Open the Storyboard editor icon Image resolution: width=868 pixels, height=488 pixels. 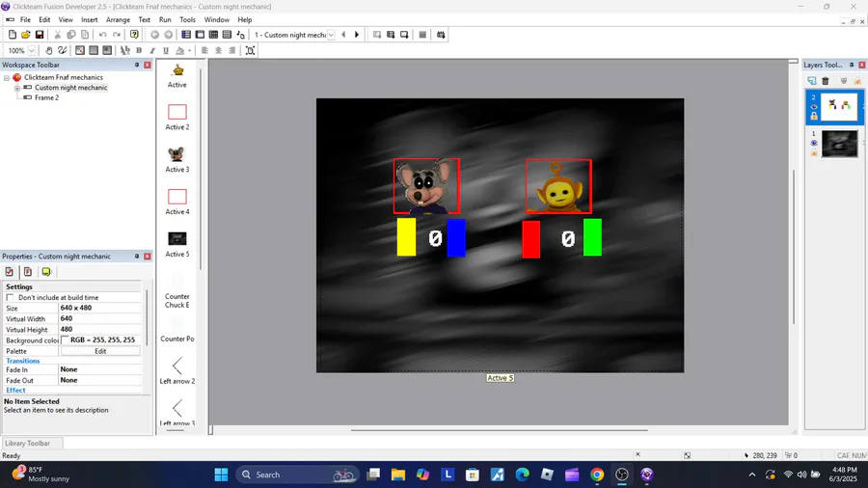(186, 35)
